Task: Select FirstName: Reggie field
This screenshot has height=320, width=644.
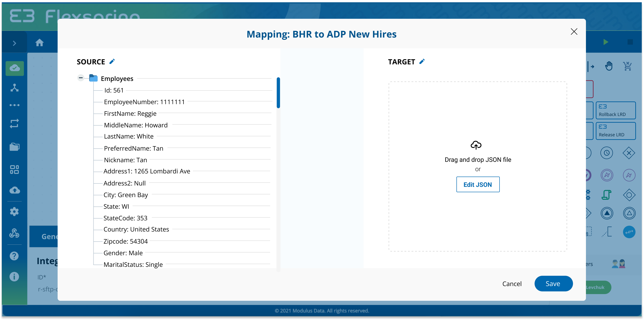Action: pyautogui.click(x=130, y=114)
